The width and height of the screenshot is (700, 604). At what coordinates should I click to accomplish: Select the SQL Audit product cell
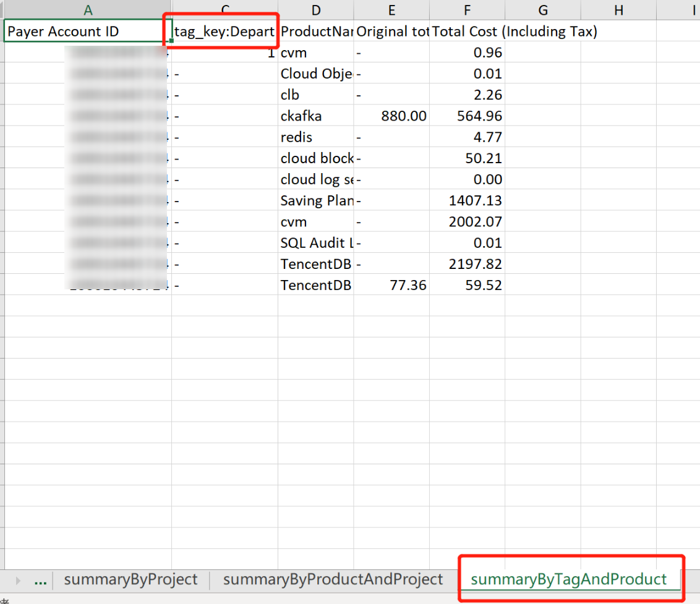(x=315, y=242)
